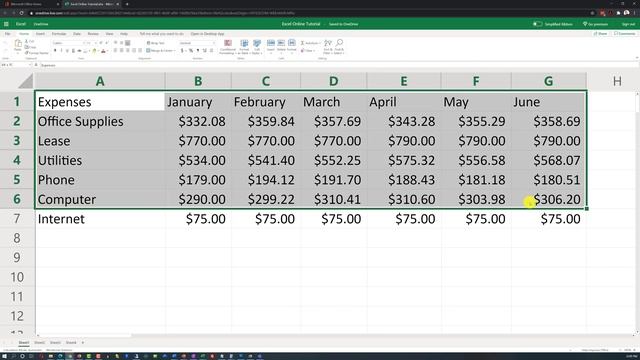
Task: Click the Sort & Filter icon
Action: pyautogui.click(x=327, y=43)
